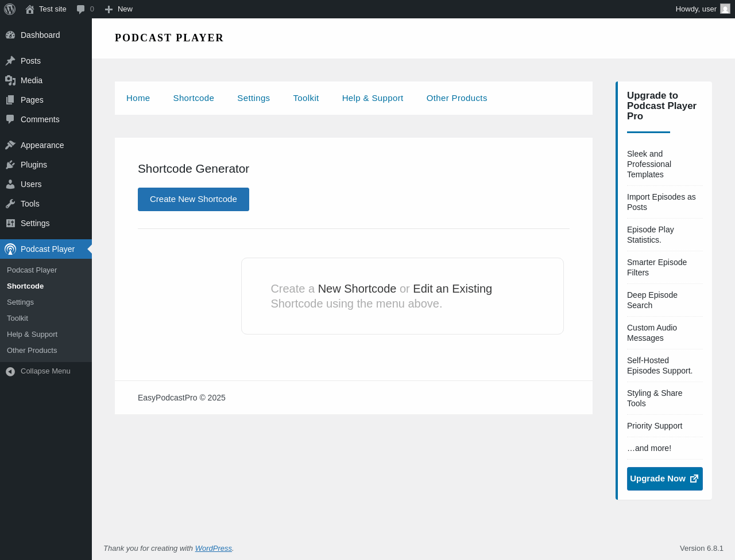
Task: Open the Home tab
Action: [138, 98]
